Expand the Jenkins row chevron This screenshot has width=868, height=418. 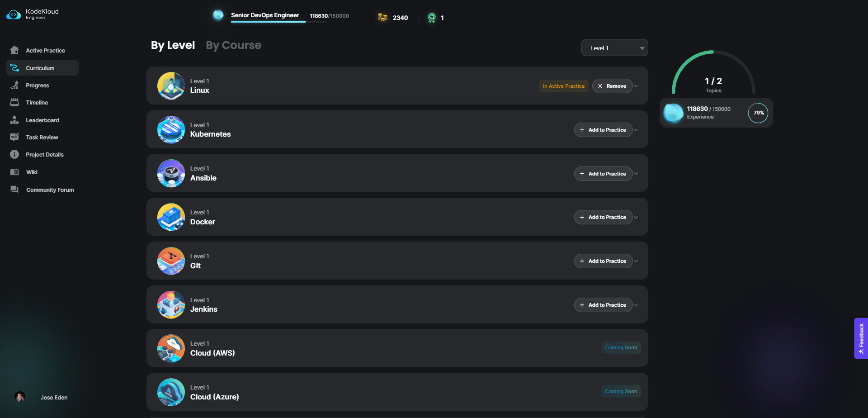[x=636, y=305]
